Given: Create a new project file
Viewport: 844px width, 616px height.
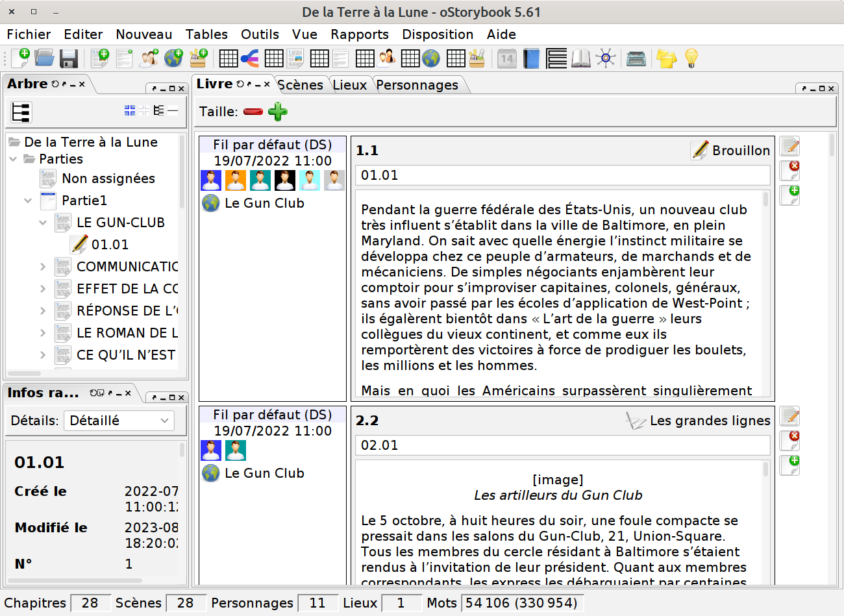Looking at the screenshot, I should (20, 58).
